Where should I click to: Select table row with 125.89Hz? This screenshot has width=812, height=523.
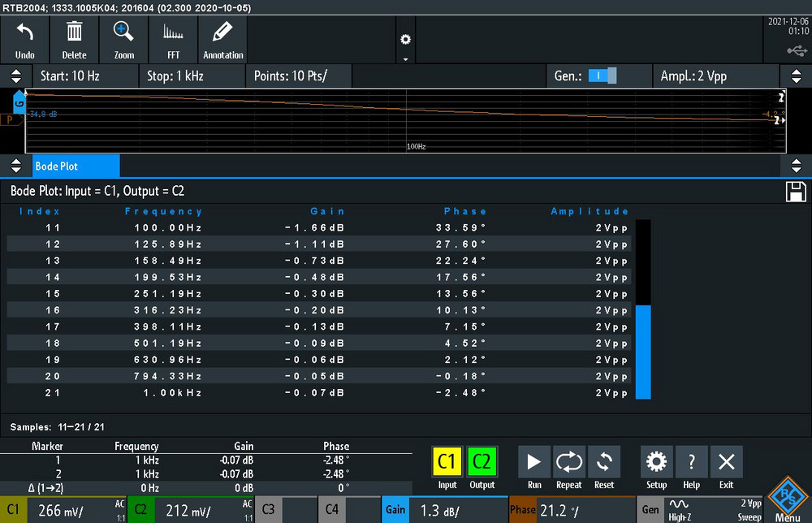tap(319, 244)
